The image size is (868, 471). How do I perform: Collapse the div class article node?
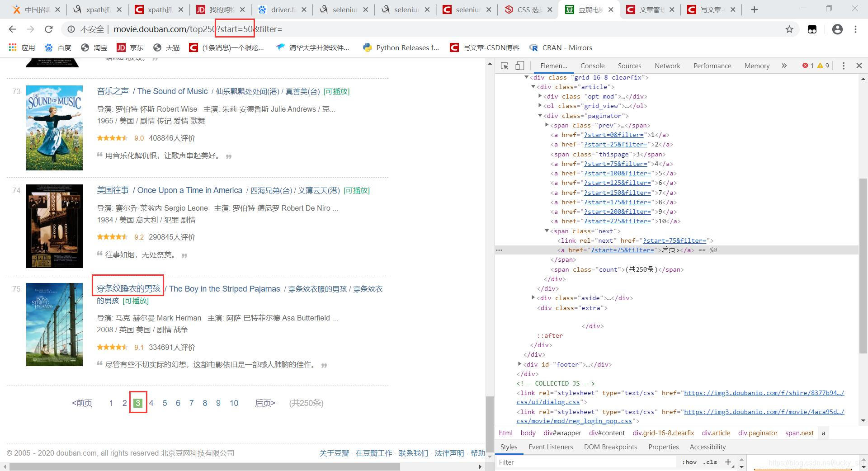(533, 87)
